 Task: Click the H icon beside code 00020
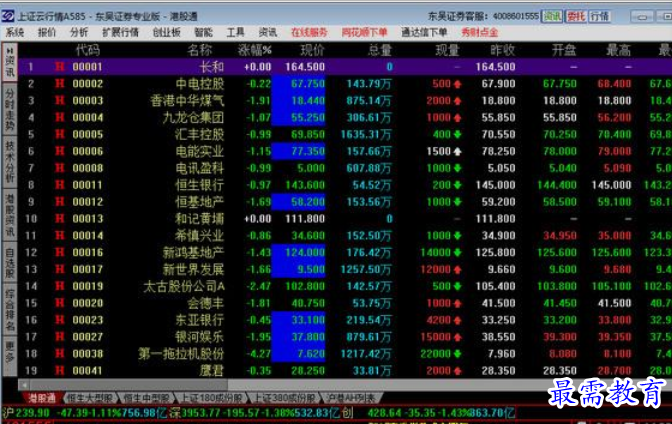60,303
